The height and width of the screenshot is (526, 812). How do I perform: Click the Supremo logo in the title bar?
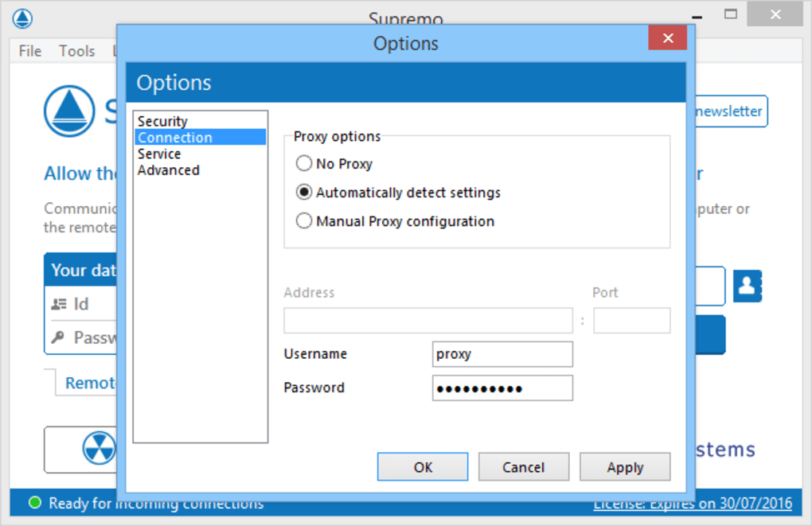(x=21, y=18)
